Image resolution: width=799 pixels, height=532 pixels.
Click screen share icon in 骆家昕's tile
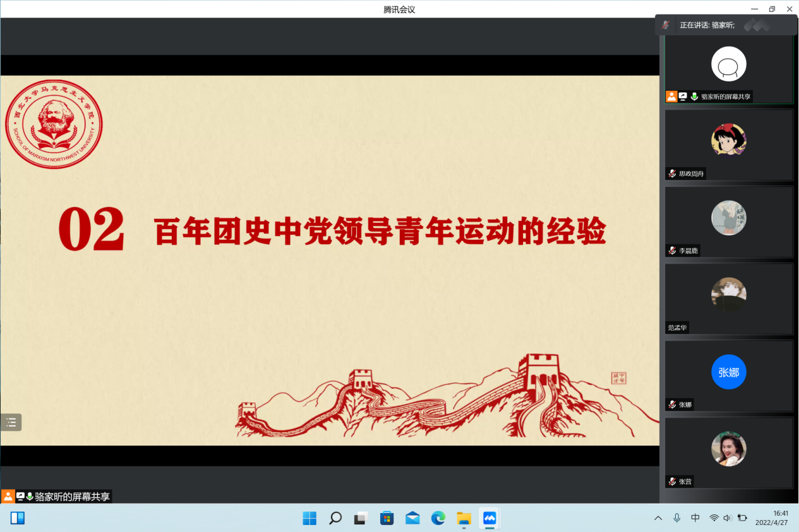point(683,97)
